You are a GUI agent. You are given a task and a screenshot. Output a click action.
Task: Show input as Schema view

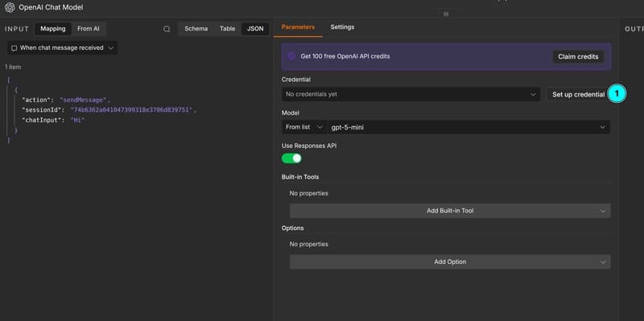(x=196, y=29)
